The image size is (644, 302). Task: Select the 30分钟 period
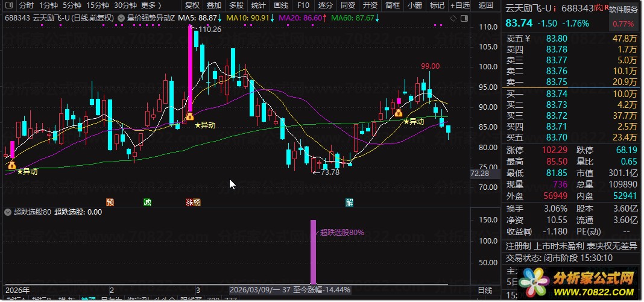tap(125, 5)
